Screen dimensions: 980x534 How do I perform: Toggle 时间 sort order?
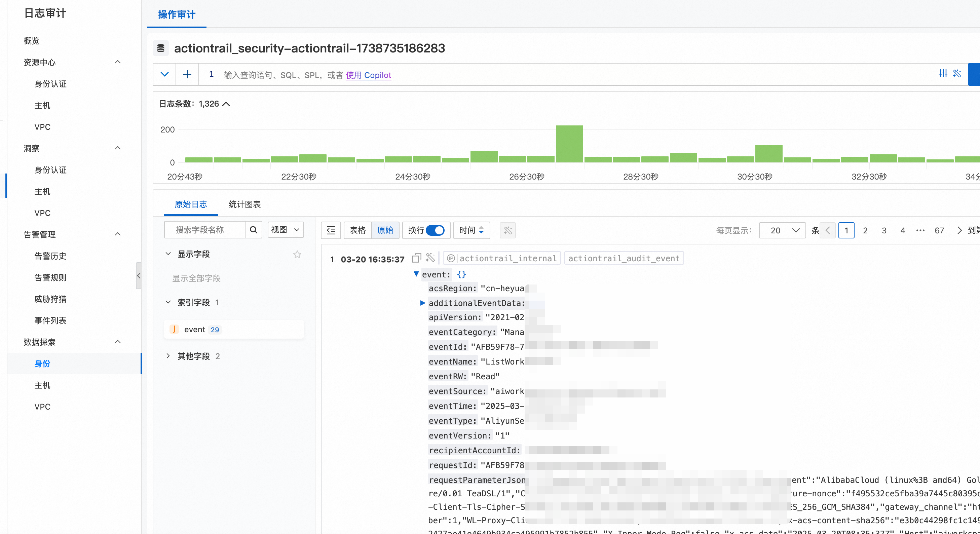(472, 230)
